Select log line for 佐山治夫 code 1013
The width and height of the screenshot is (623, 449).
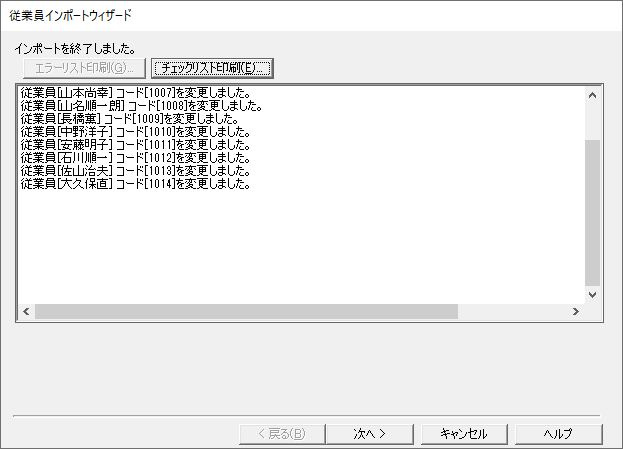[x=135, y=171]
